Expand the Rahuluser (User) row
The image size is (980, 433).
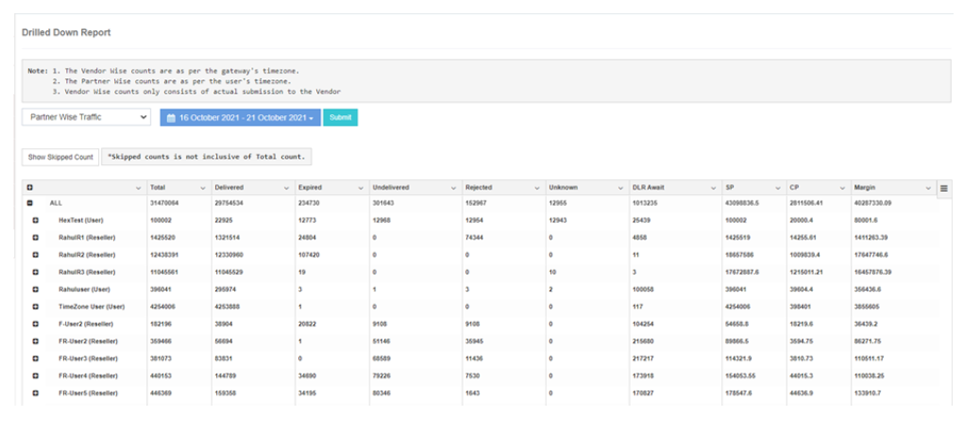pos(36,290)
